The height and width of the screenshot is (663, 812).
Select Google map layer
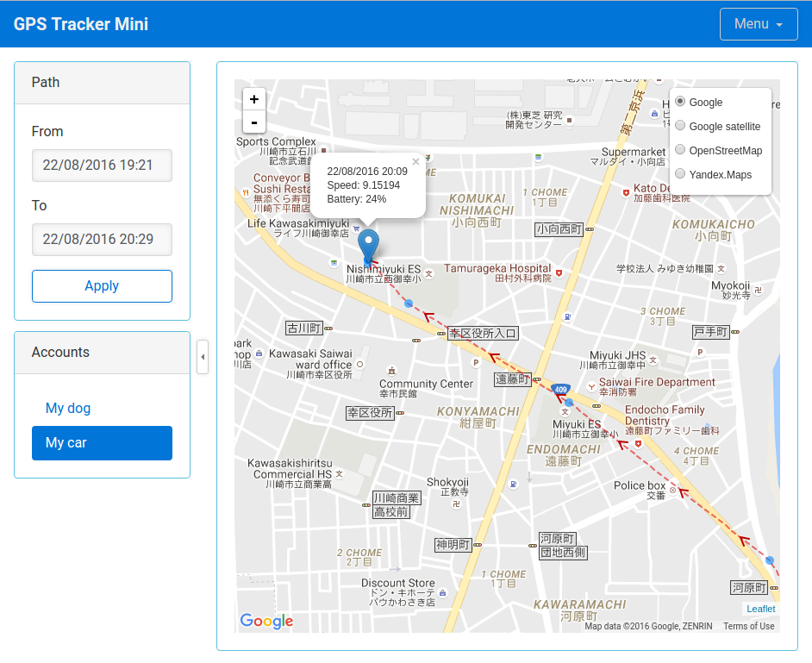point(680,102)
